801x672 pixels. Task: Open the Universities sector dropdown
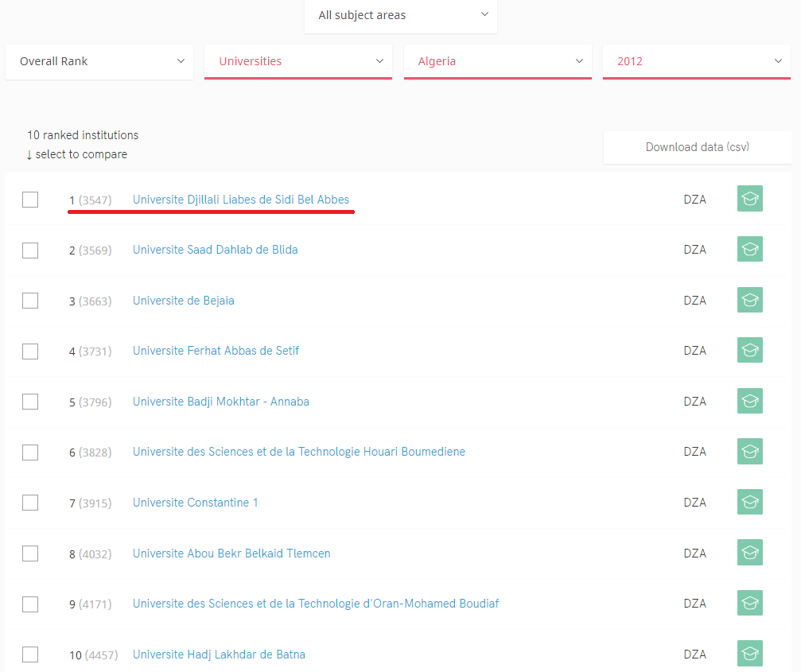[298, 61]
